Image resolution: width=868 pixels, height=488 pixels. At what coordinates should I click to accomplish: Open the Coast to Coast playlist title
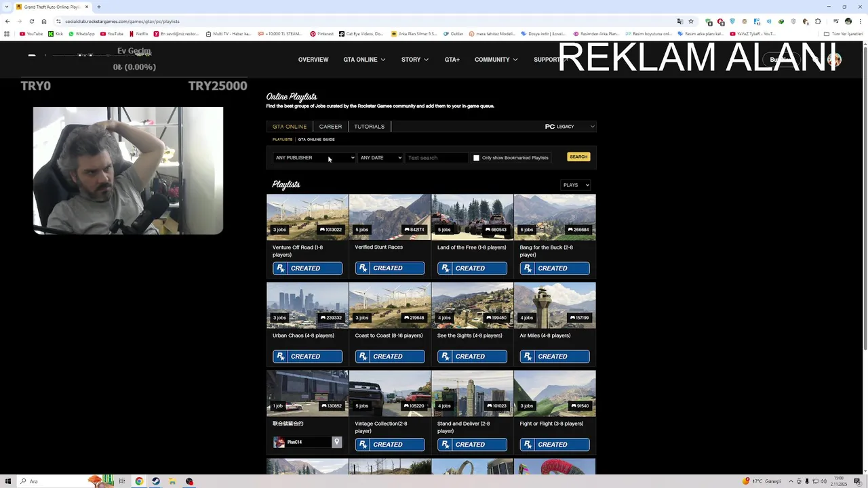pos(389,335)
